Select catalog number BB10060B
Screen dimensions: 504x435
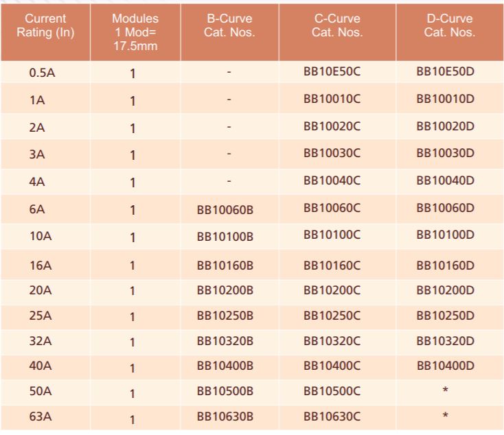225,209
